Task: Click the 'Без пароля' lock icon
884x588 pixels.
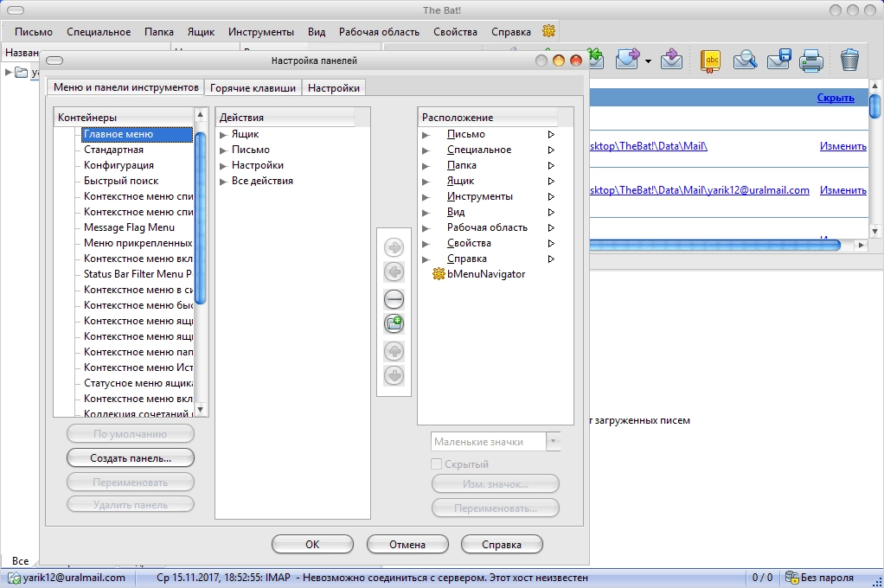Action: pos(792,578)
